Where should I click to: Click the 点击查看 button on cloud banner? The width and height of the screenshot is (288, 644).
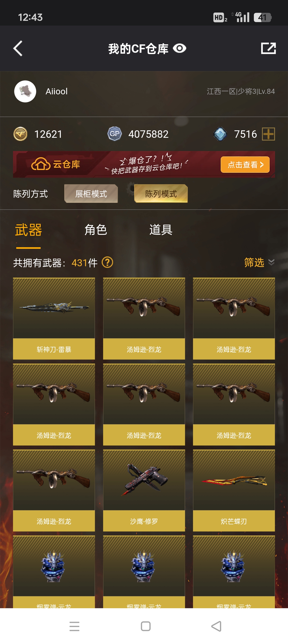coord(245,164)
